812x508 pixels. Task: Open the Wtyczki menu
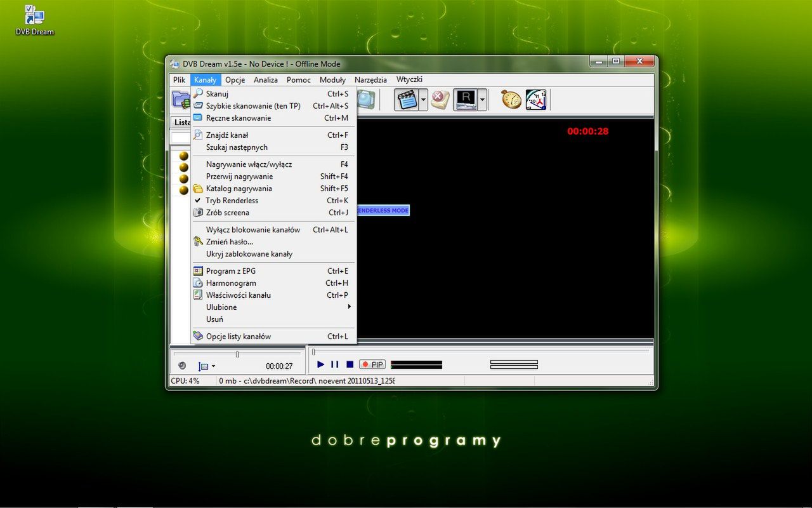tap(409, 80)
